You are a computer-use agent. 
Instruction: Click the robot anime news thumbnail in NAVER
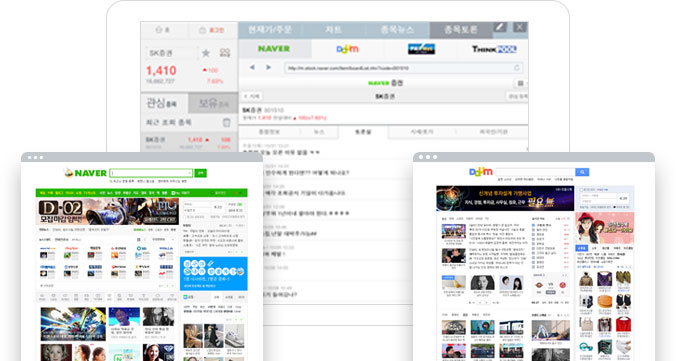click(x=73, y=324)
